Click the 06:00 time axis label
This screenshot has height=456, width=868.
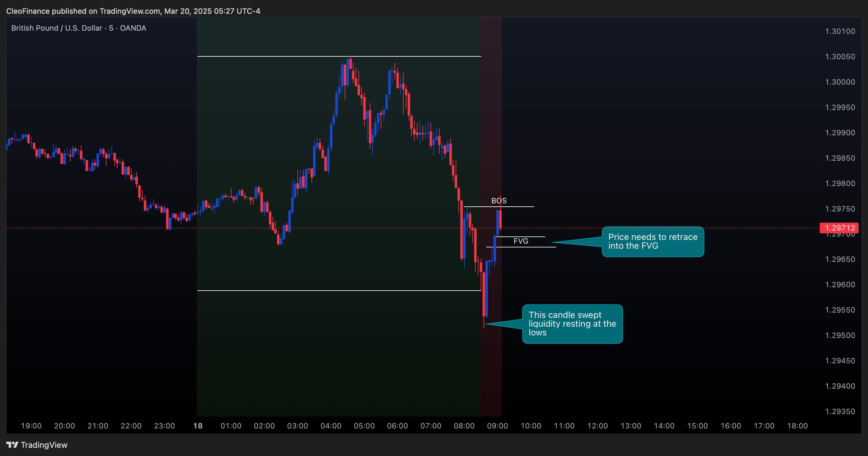pos(398,426)
